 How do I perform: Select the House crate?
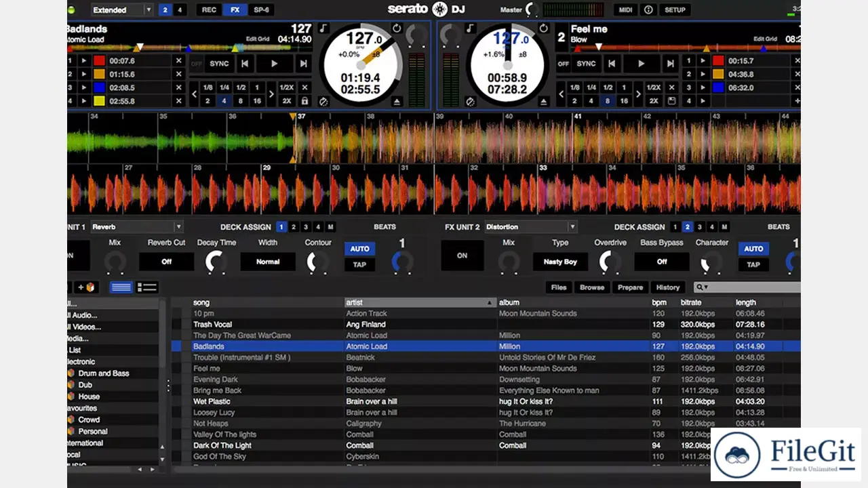coord(89,396)
